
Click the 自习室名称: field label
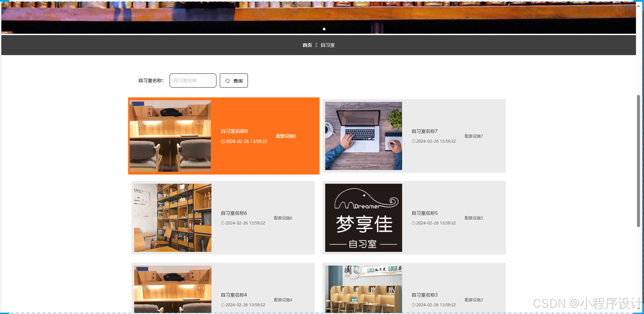pyautogui.click(x=151, y=81)
